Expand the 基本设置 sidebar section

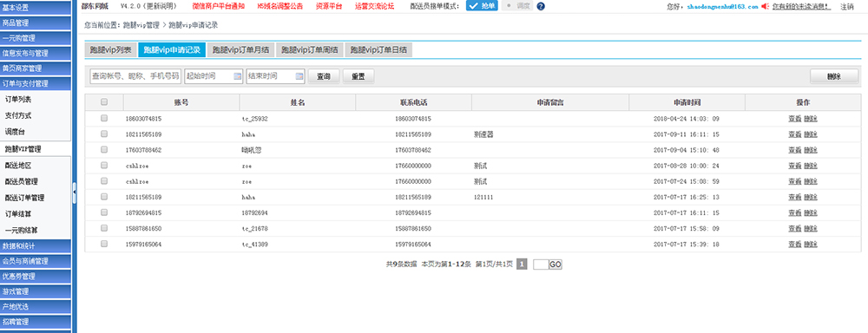[36, 8]
